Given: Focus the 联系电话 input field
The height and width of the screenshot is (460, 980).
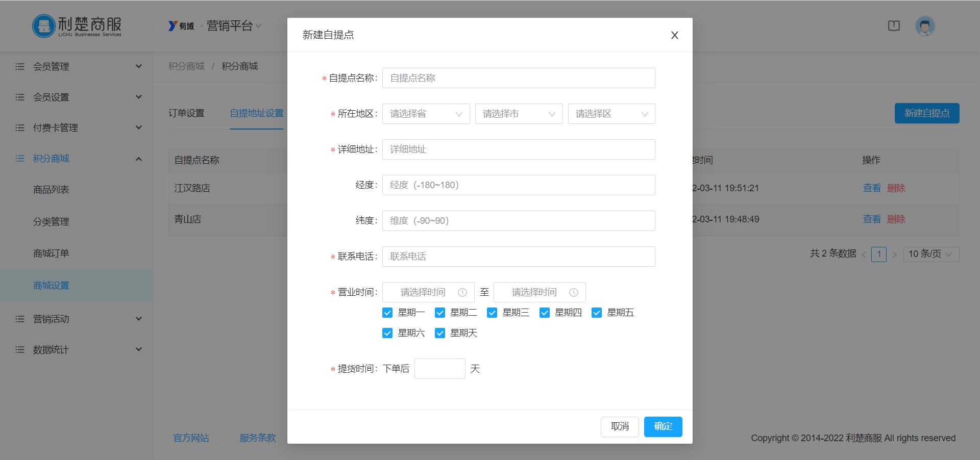Looking at the screenshot, I should 519,257.
